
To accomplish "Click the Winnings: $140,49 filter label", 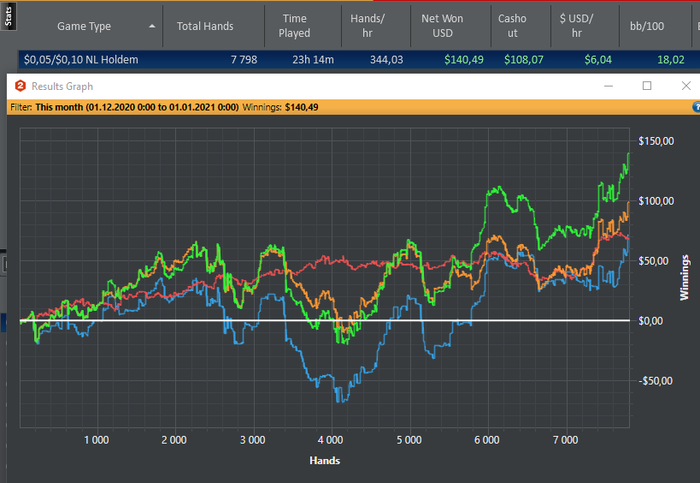I will click(280, 107).
